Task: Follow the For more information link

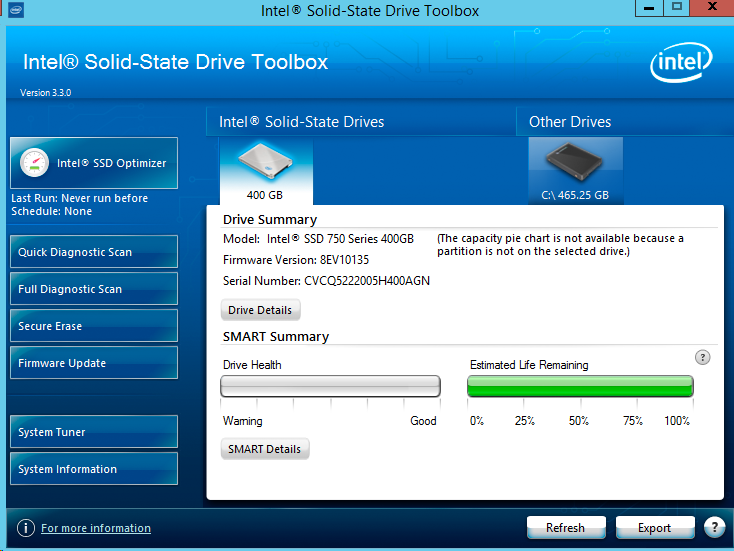Action: 96,528
